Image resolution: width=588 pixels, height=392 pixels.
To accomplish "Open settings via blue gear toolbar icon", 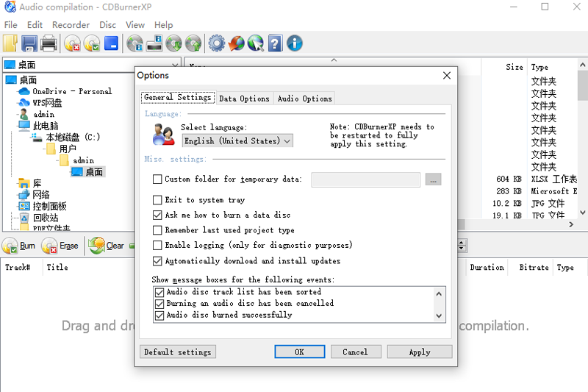I will 216,43.
